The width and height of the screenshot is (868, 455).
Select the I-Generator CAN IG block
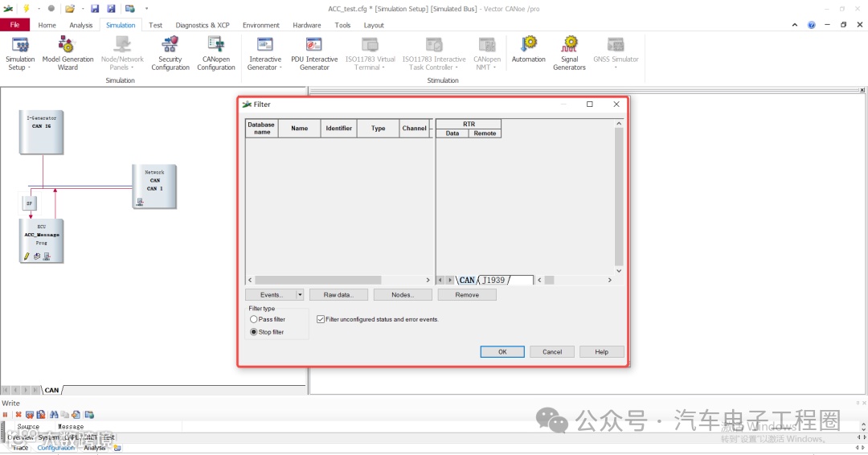click(x=42, y=133)
